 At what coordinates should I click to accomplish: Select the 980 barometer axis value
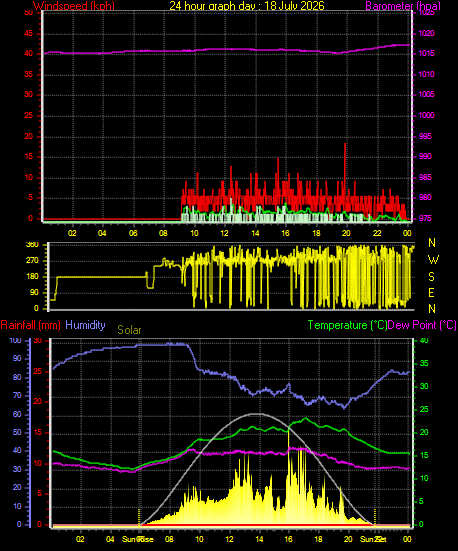(x=425, y=197)
